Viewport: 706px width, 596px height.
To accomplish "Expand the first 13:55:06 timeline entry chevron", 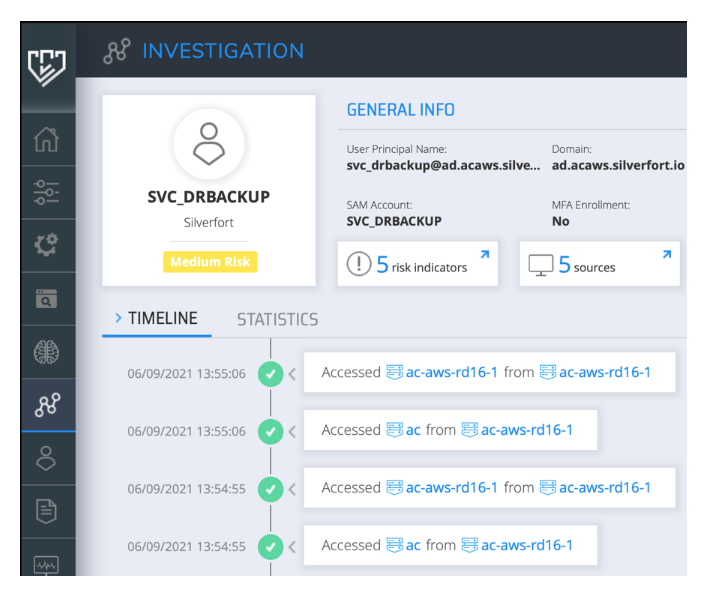I will [293, 374].
